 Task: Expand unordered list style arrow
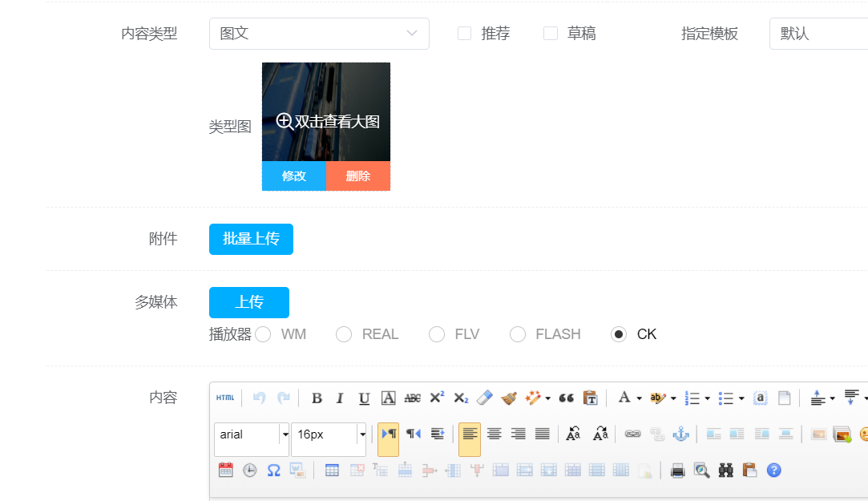(x=741, y=398)
